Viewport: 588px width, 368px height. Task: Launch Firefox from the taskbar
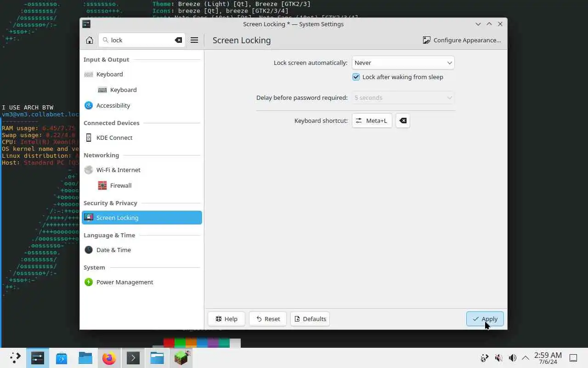pos(109,358)
